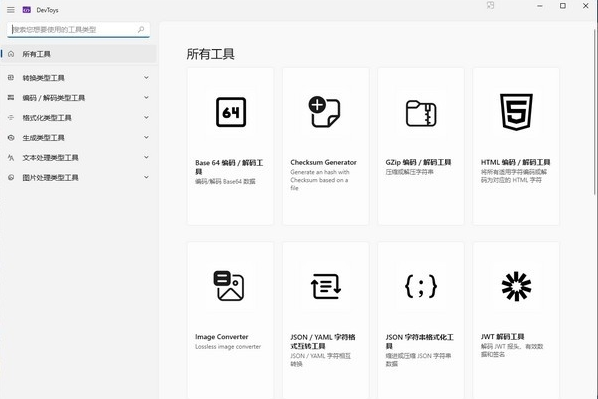
Task: Expand the 文本处理类型工具 chevron
Action: (146, 157)
